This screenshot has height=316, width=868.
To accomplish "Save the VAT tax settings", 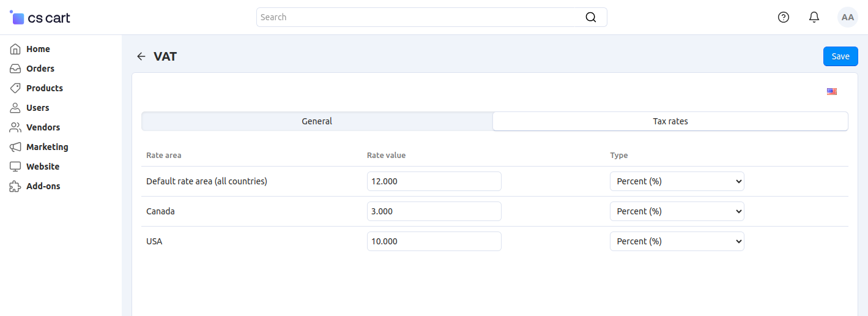I will tap(840, 56).
